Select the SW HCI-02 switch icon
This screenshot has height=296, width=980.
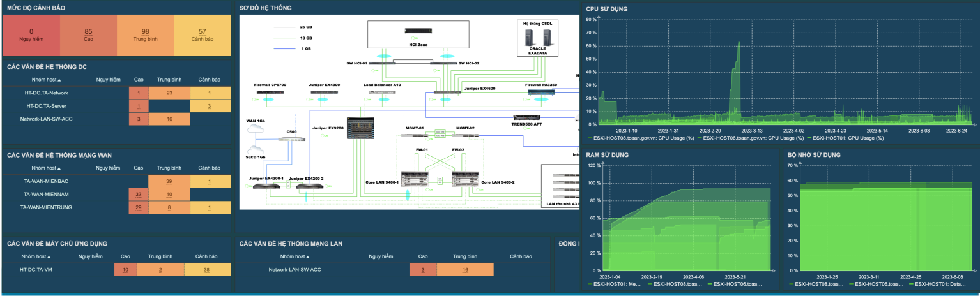click(443, 63)
